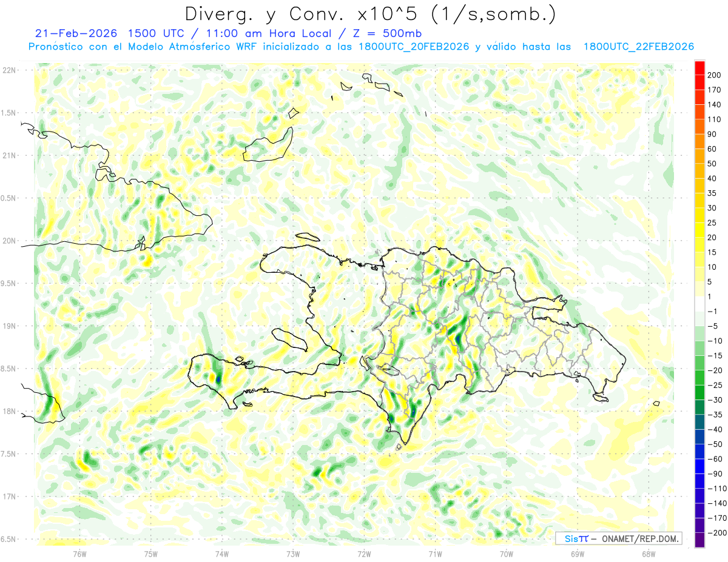Click the "-110" color bar label

[716, 488]
